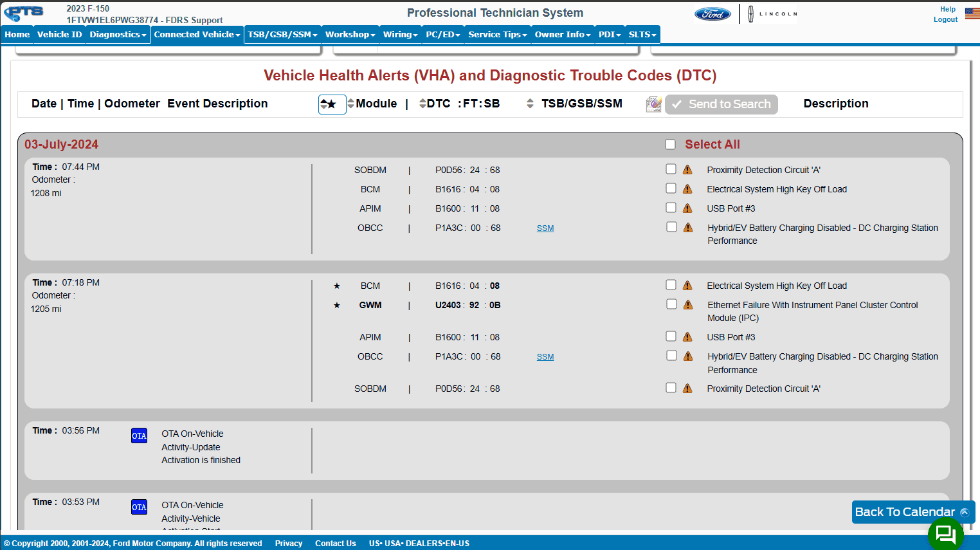Click the Logout link
Viewport: 980px width, 550px height.
945,20
